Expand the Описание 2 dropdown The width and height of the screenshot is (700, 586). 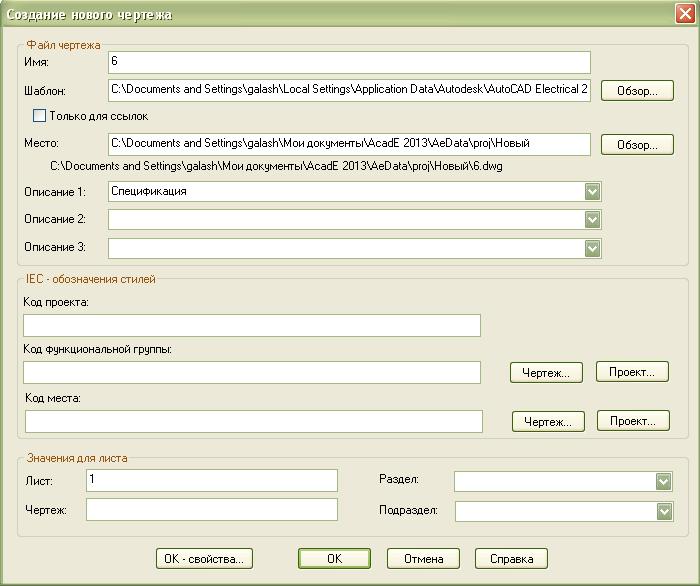pyautogui.click(x=592, y=219)
